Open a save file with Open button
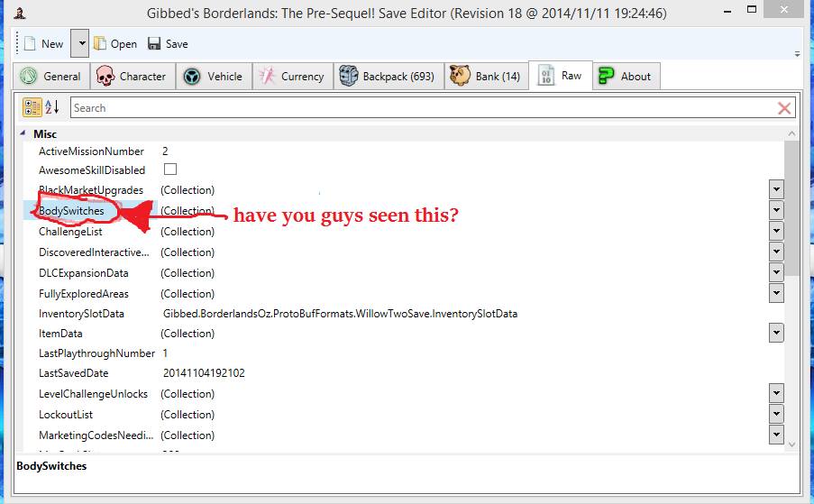The width and height of the screenshot is (814, 504). (115, 44)
